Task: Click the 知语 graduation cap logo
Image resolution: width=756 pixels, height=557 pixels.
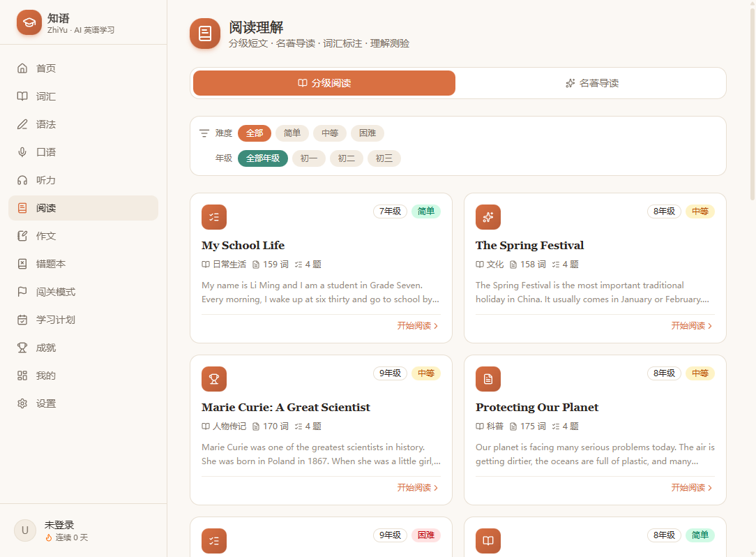Action: tap(29, 23)
